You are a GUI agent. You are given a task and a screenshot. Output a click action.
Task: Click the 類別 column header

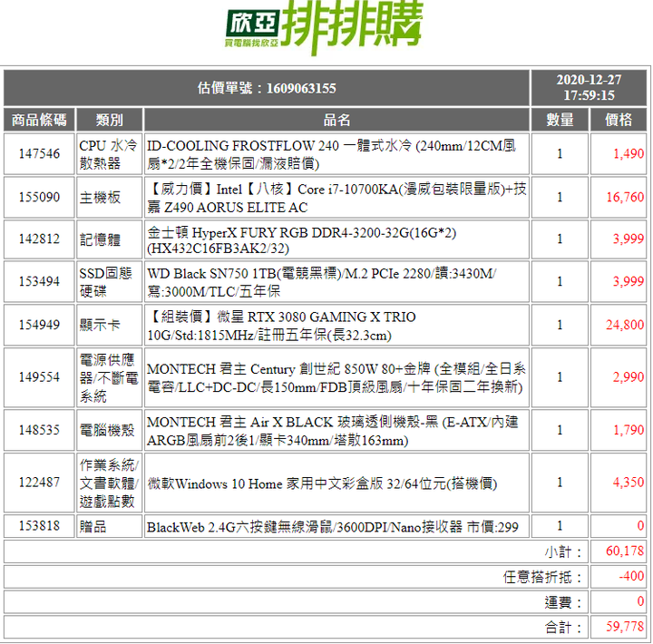109,120
